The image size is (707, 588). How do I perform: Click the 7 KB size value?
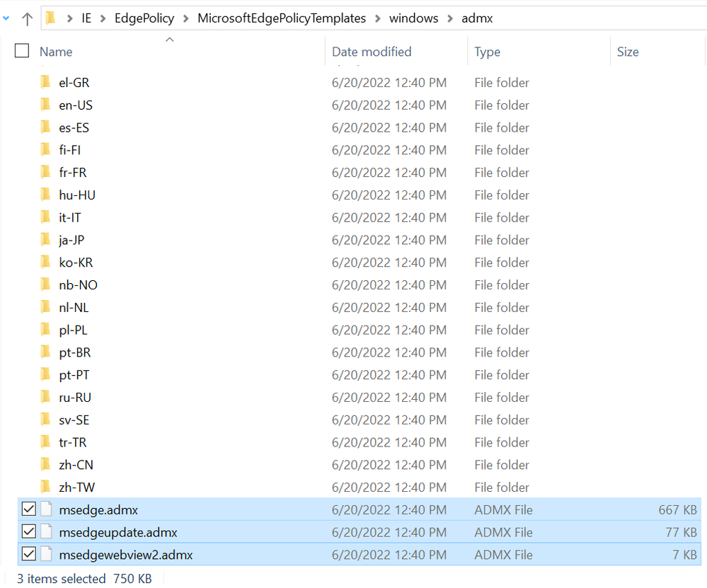pyautogui.click(x=684, y=555)
